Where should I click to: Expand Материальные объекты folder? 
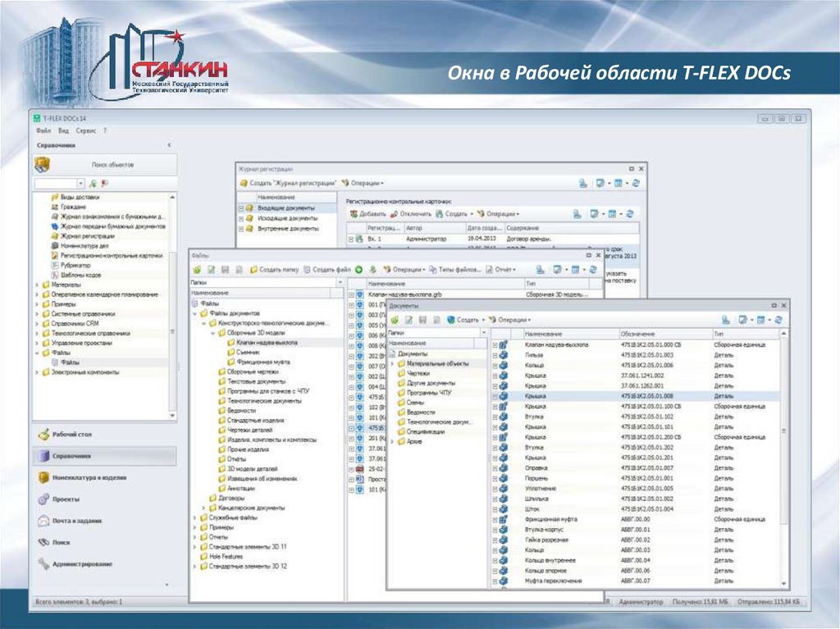pos(393,364)
